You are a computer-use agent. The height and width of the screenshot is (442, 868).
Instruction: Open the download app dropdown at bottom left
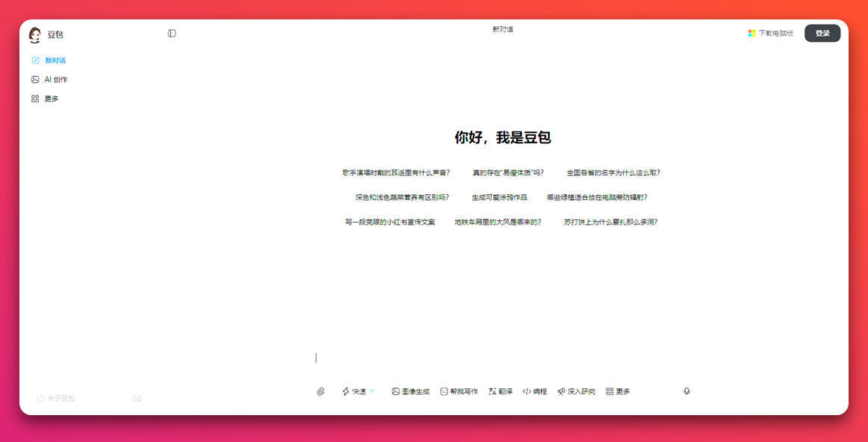(x=137, y=398)
